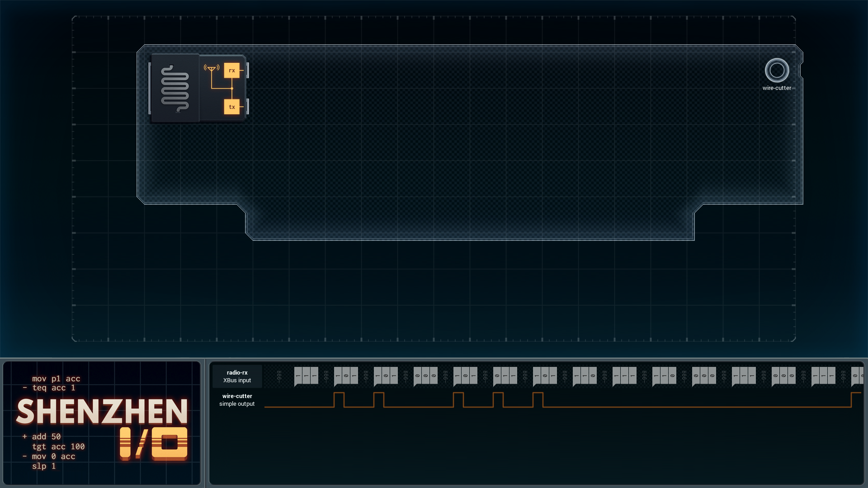Click the wire-cutter output pin circle
The image size is (868, 488).
point(777,70)
